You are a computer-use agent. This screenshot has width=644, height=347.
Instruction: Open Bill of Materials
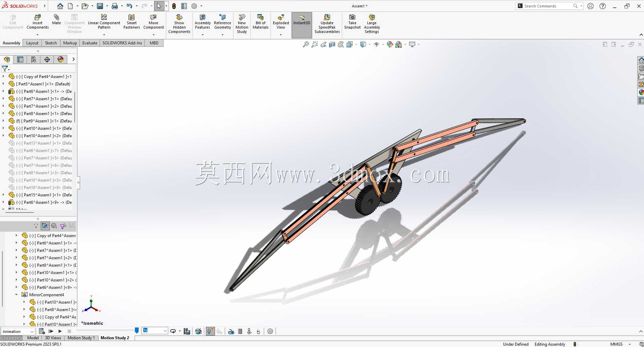point(260,22)
